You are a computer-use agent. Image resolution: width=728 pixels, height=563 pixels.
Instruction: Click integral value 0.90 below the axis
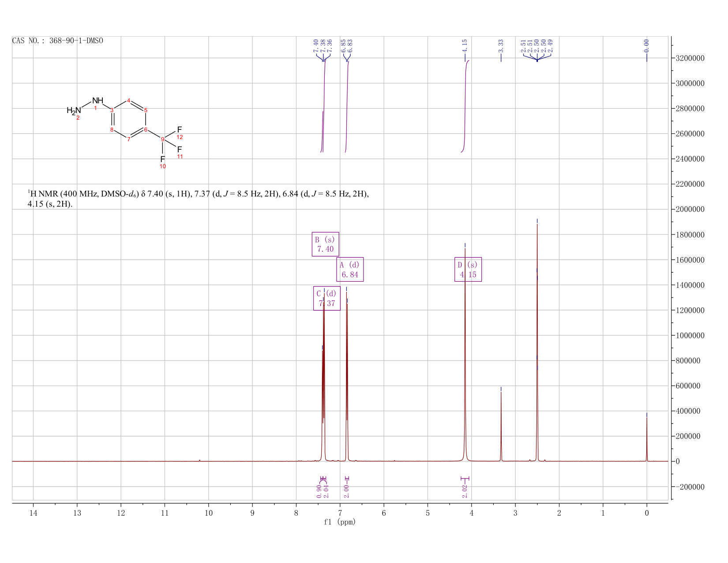click(x=319, y=491)
